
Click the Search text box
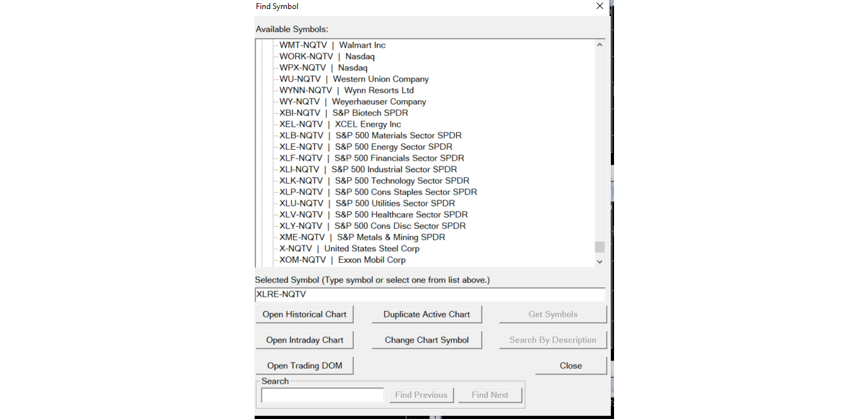tap(322, 395)
